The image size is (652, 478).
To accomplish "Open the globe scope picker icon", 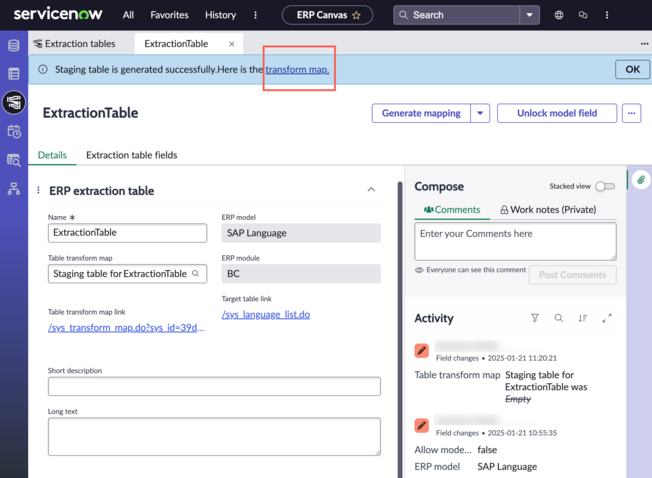I will 559,15.
